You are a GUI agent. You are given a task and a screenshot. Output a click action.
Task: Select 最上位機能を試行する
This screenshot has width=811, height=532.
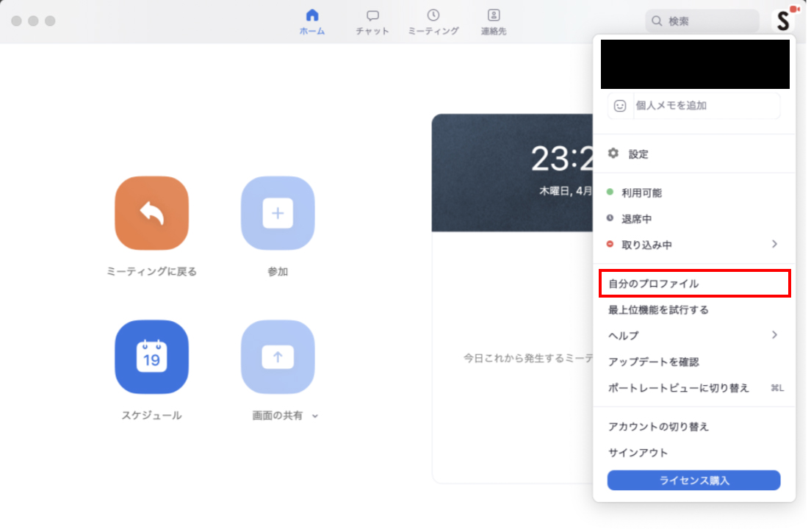(x=693, y=309)
